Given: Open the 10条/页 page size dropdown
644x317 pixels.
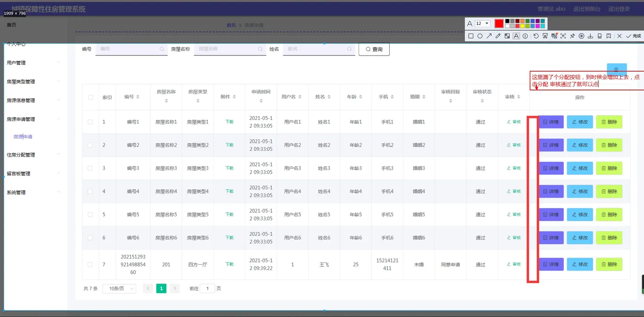Looking at the screenshot, I should 119,289.
